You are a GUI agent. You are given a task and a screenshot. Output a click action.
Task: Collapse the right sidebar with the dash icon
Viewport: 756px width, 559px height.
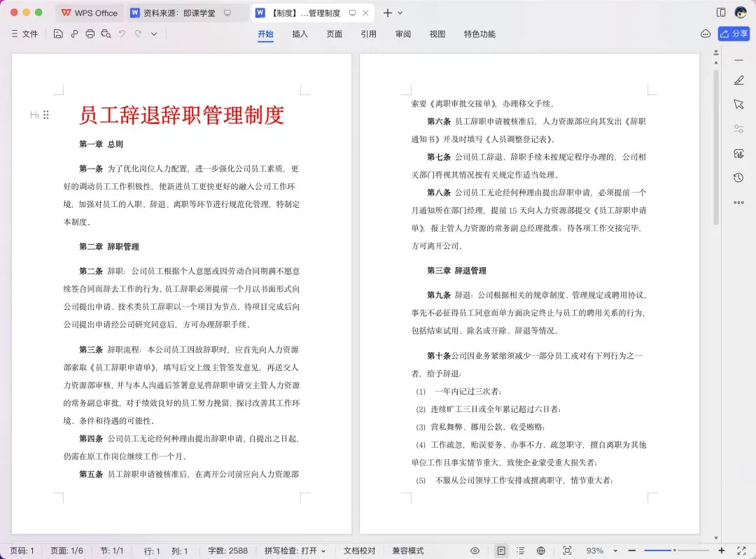[738, 60]
